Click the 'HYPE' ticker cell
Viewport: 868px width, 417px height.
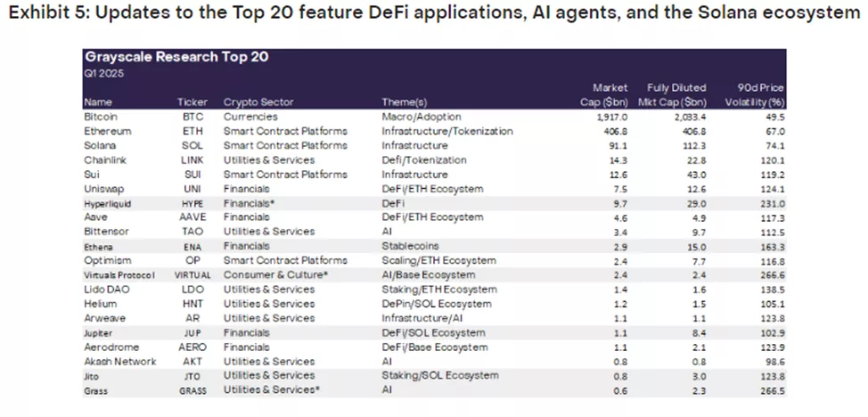tap(192, 203)
